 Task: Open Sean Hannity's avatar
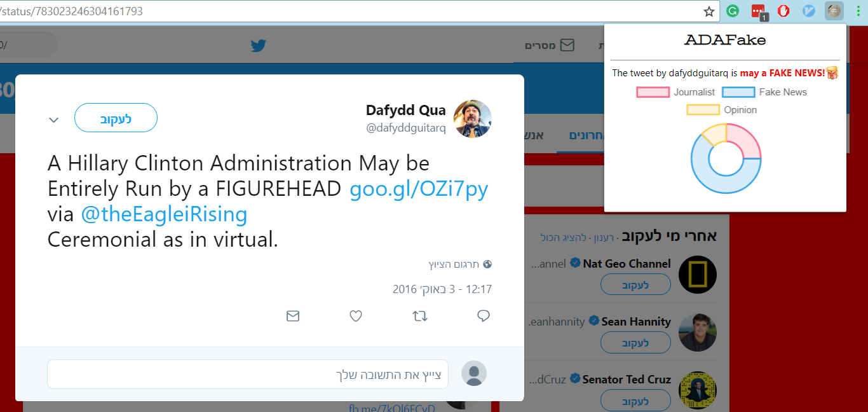(x=698, y=333)
